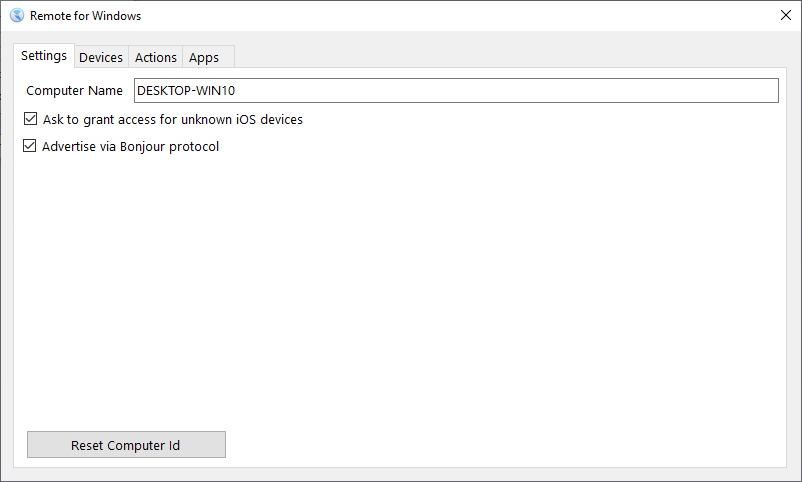802x482 pixels.
Task: Click the 'Advertise via Bonjour protocol' label text
Action: pos(130,146)
